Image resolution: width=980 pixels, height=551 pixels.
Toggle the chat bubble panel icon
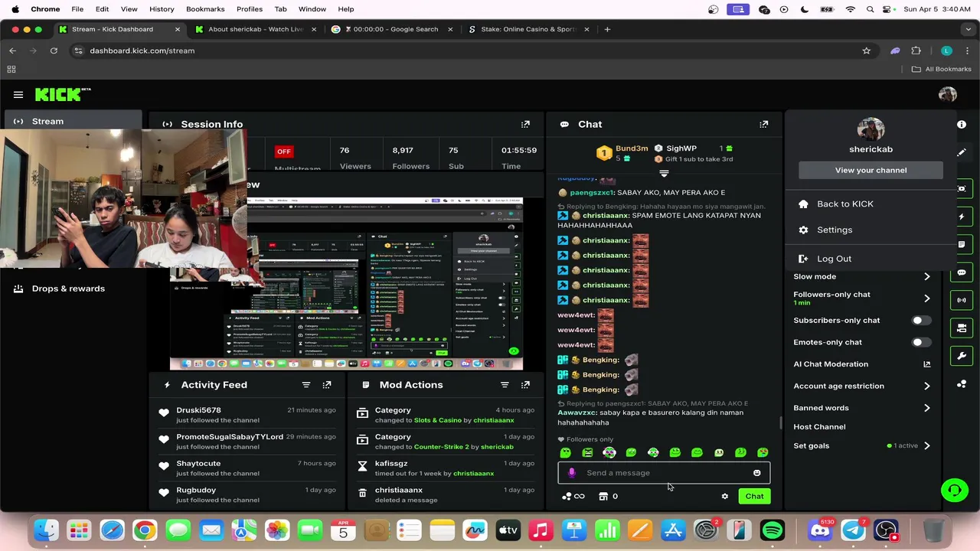click(x=962, y=272)
